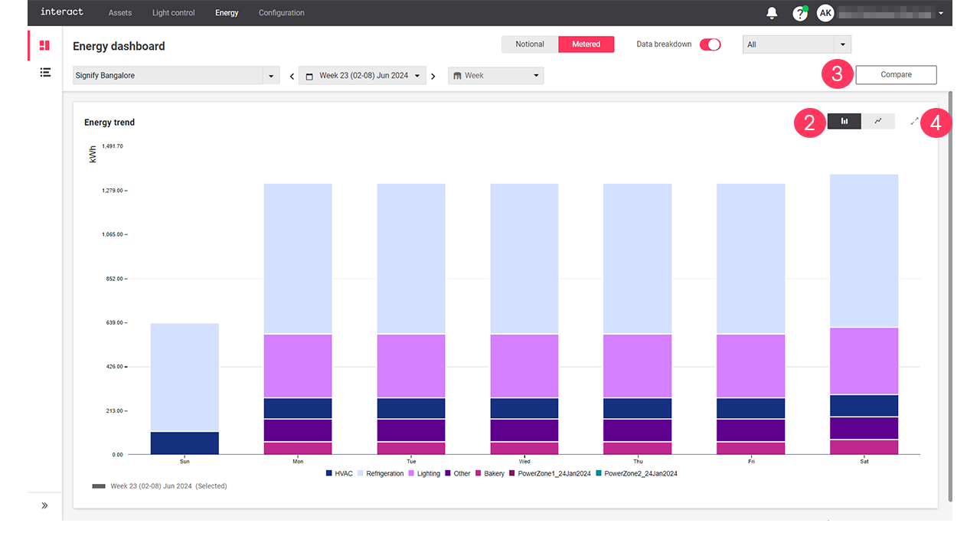
Task: Select the Configuration menu item
Action: (x=281, y=12)
